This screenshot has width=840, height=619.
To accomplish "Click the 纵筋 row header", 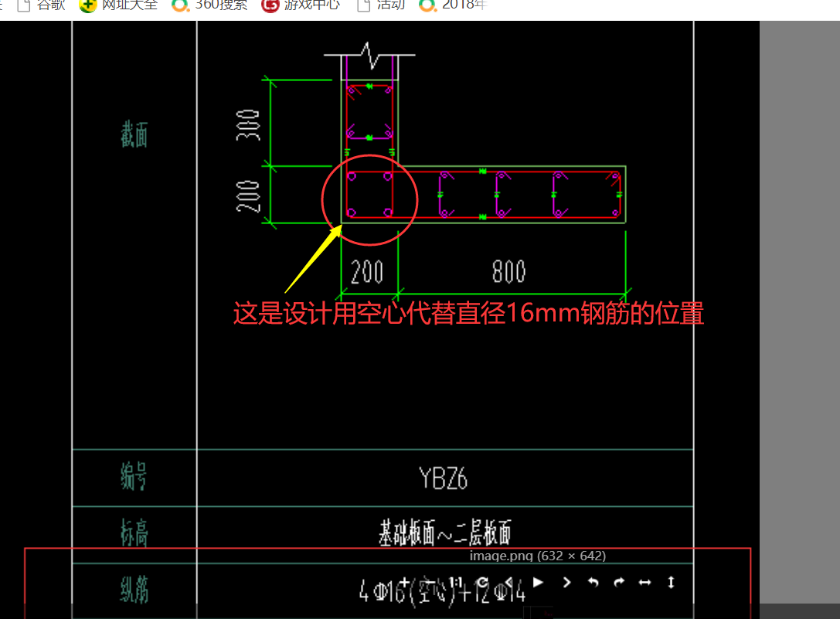I will pyautogui.click(x=134, y=590).
